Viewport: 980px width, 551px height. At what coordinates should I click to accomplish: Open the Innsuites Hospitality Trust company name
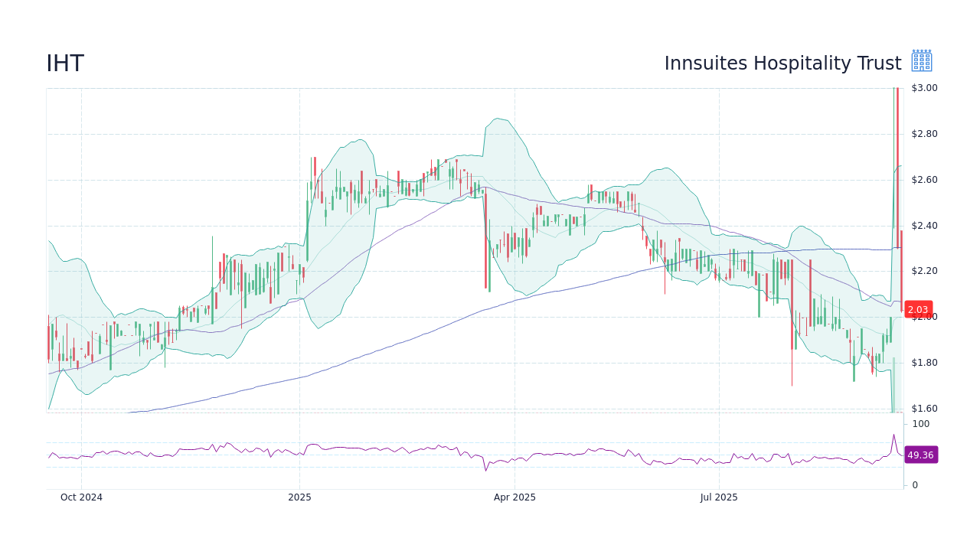pyautogui.click(x=783, y=64)
